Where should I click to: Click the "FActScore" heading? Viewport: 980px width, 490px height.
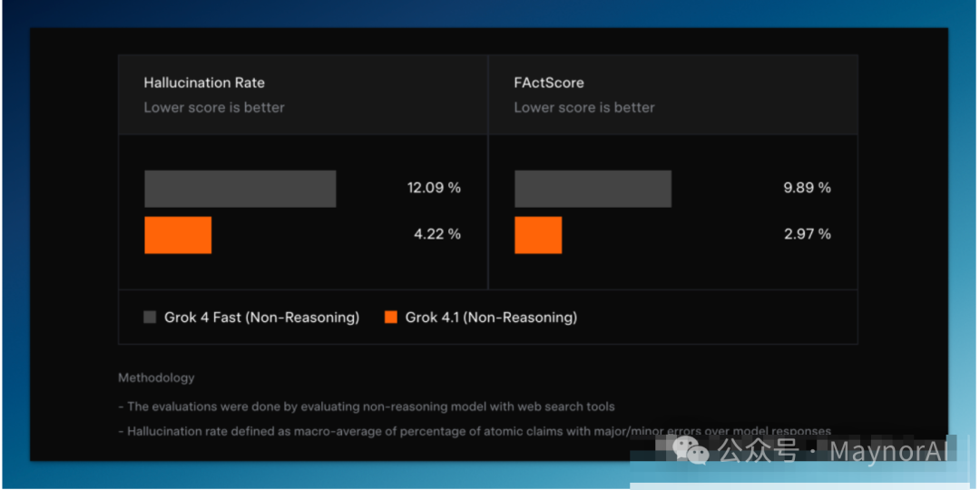(549, 83)
